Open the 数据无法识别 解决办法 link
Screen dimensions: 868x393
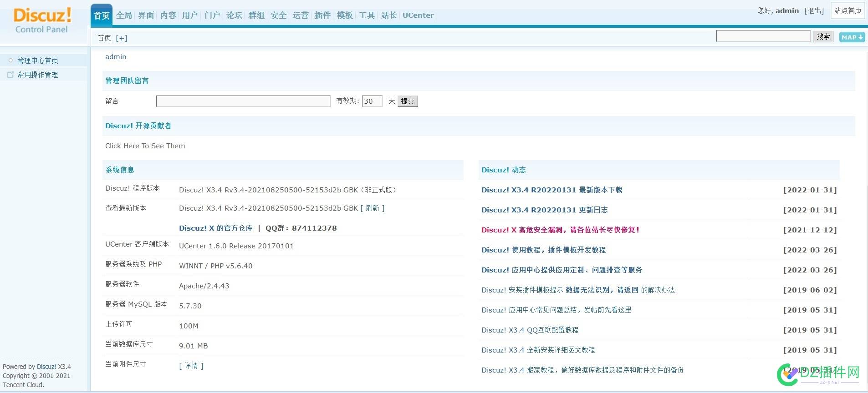[x=578, y=290]
